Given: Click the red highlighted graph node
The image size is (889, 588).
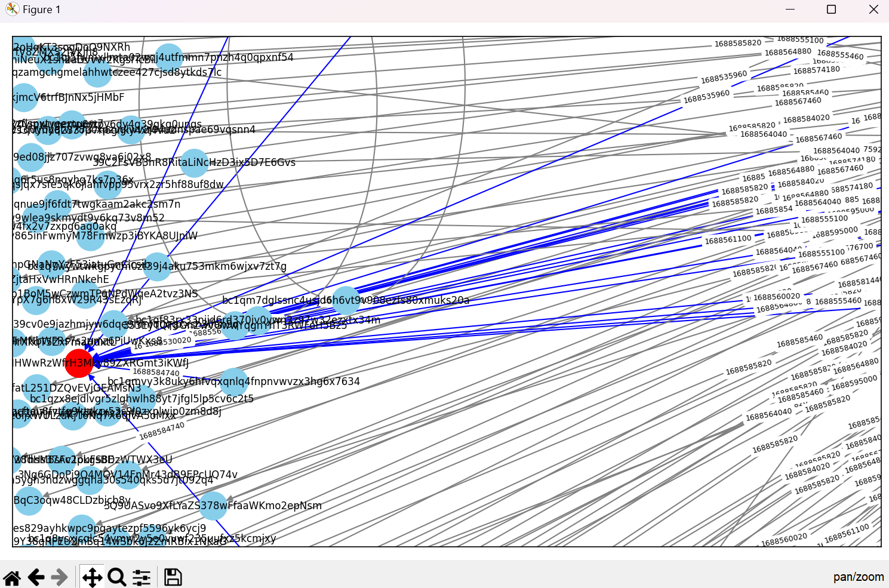Looking at the screenshot, I should pos(79,363).
